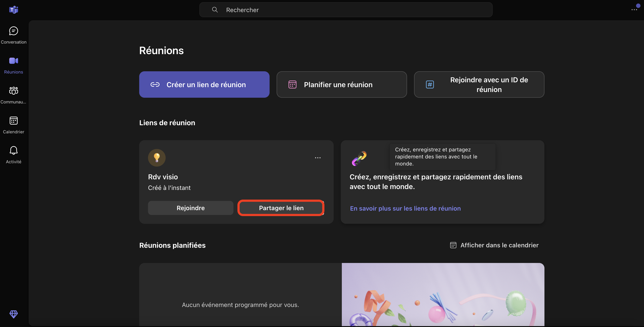This screenshot has height=327, width=644.
Task: Click Rejoindre on Rdv visio card
Action: 191,208
